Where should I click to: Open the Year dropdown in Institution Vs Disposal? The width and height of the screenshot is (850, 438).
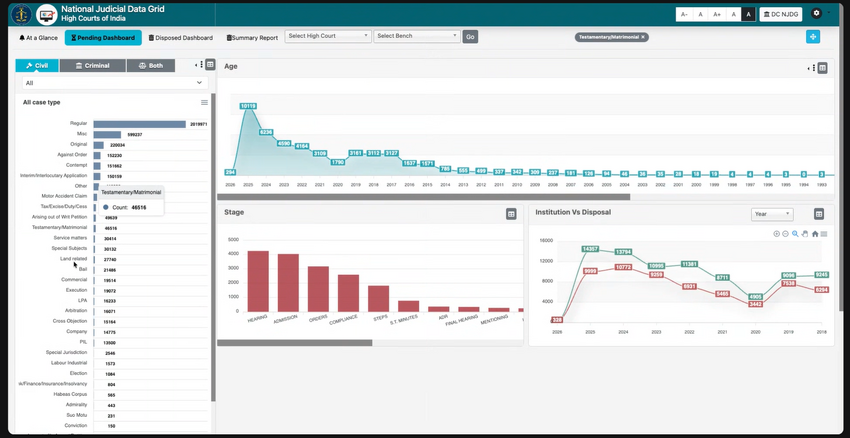coord(771,214)
